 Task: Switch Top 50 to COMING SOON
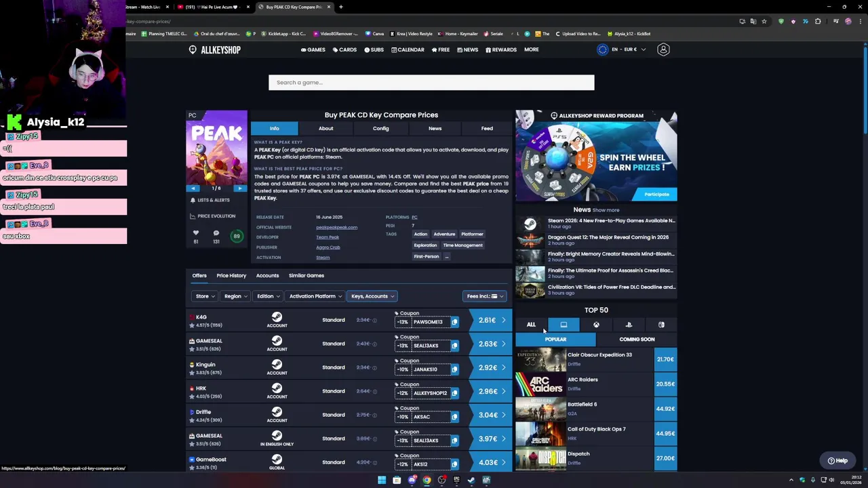(x=637, y=339)
